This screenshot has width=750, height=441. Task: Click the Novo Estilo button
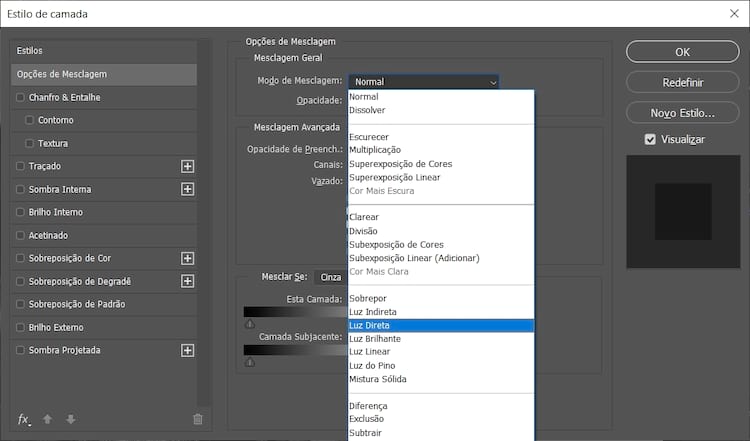(x=683, y=113)
